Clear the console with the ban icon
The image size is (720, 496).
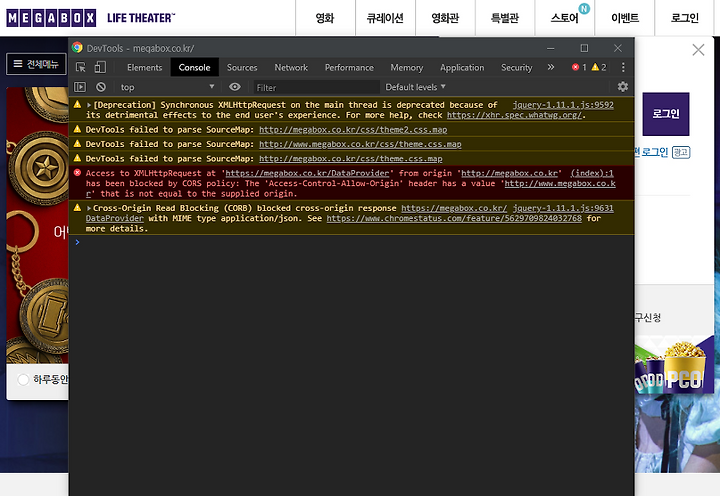pyautogui.click(x=101, y=87)
